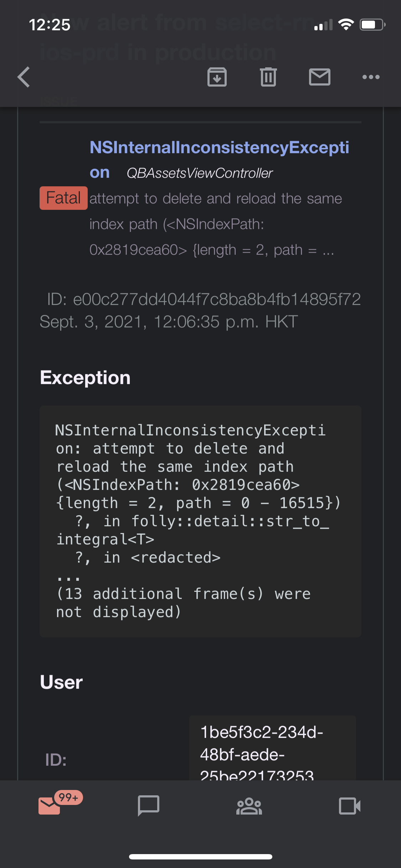401x868 pixels.
Task: Open the Meet tab video camera icon
Action: pyautogui.click(x=349, y=805)
